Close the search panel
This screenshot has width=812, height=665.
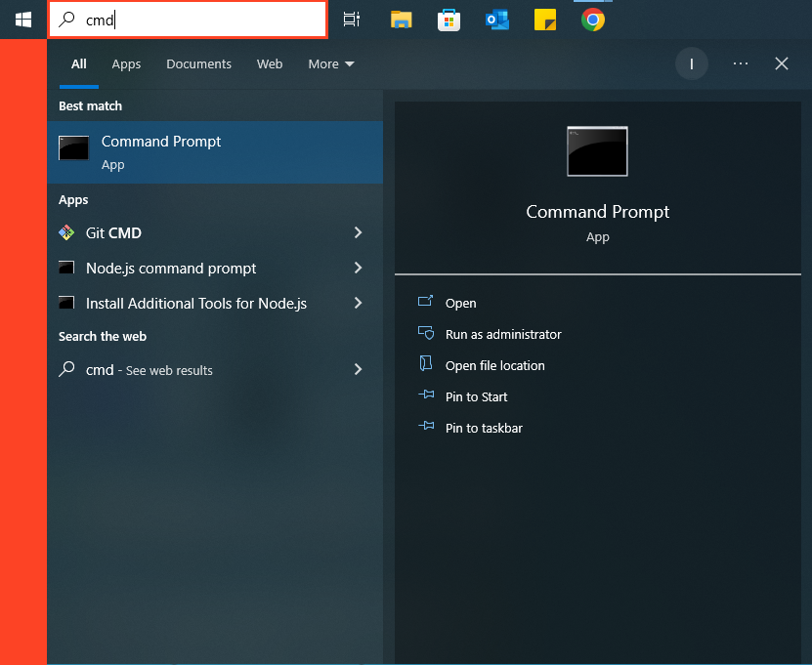[782, 63]
